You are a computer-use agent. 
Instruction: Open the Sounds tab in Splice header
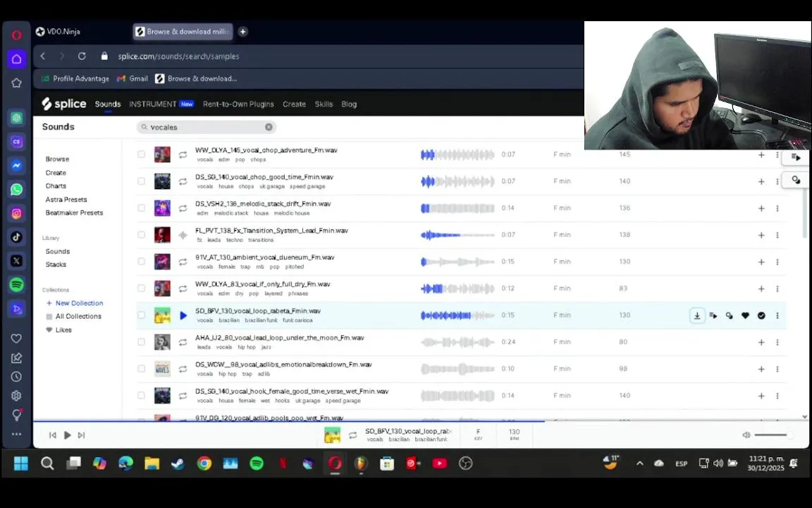coord(108,104)
